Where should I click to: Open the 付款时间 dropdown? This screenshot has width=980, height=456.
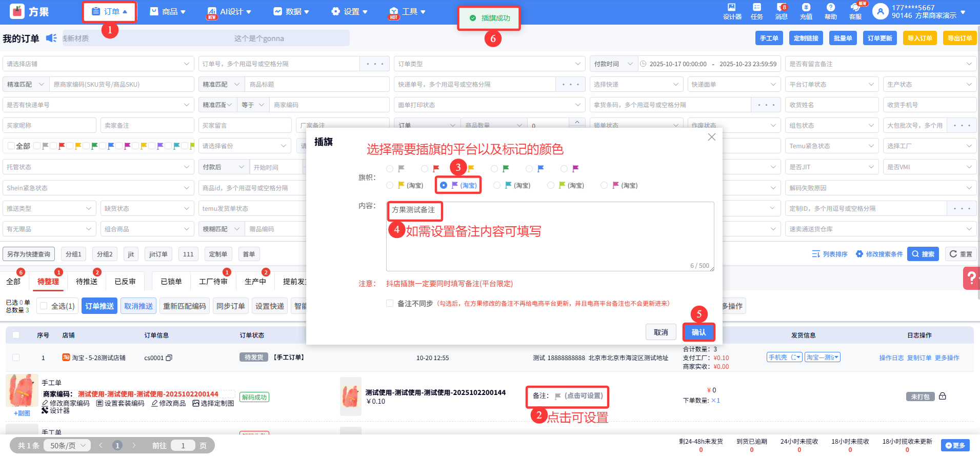[x=613, y=64]
